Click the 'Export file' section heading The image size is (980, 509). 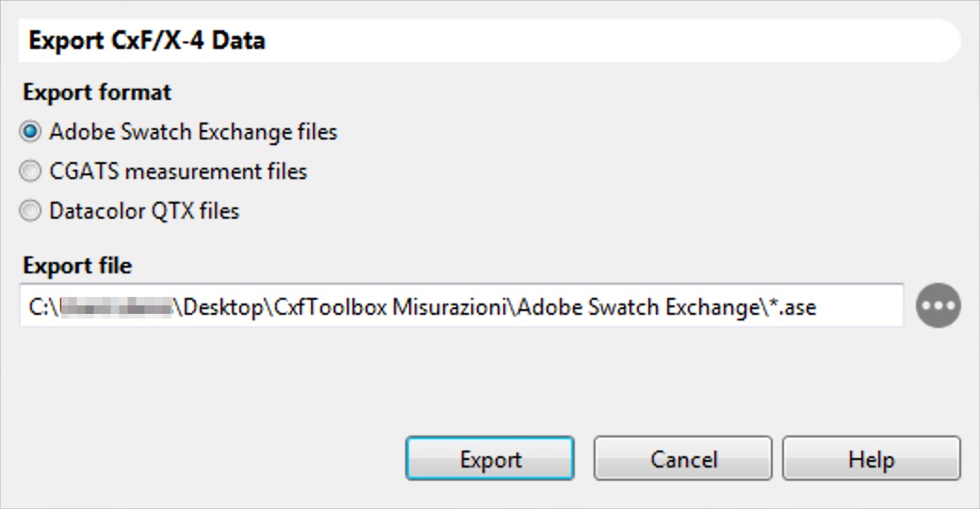click(77, 266)
